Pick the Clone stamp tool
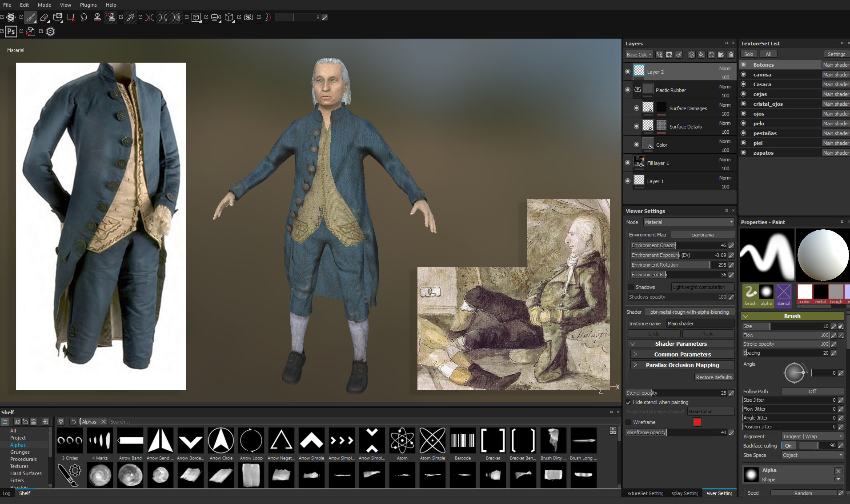This screenshot has height=504, width=850. (x=97, y=18)
